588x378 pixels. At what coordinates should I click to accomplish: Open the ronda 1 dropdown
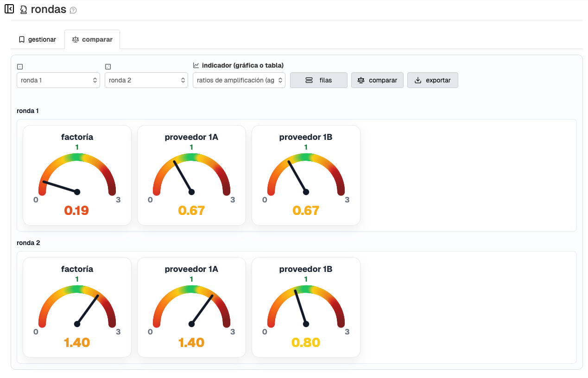58,80
